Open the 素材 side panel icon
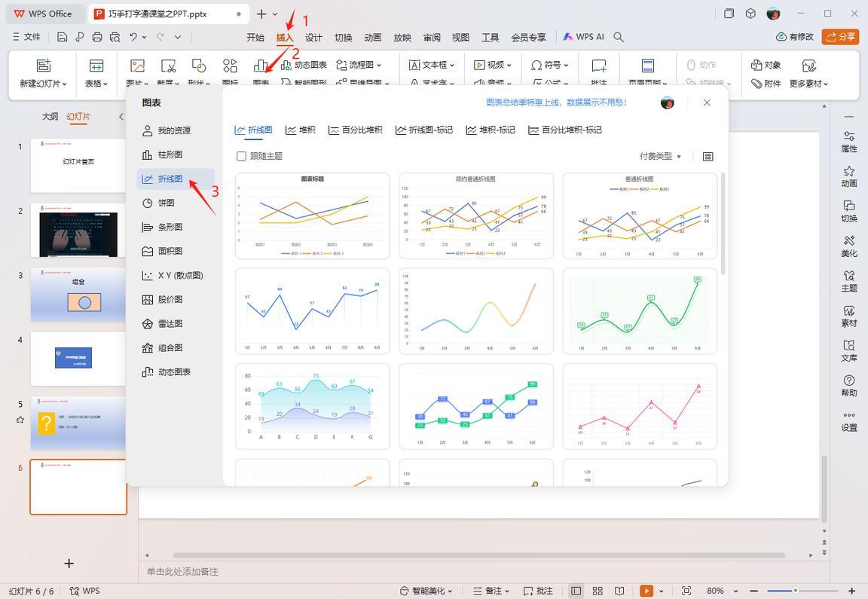 (849, 316)
